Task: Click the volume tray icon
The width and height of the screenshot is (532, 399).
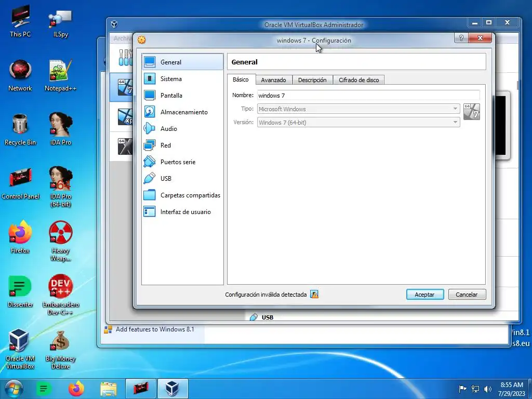Action: 487,389
